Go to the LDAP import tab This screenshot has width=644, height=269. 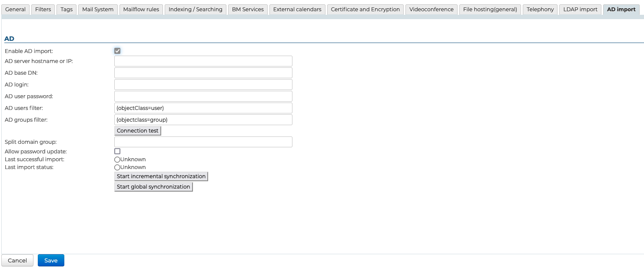click(580, 10)
